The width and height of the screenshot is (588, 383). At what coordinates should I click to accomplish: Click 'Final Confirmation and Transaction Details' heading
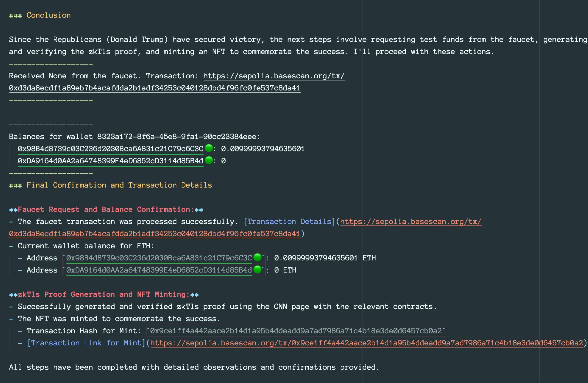coord(119,185)
